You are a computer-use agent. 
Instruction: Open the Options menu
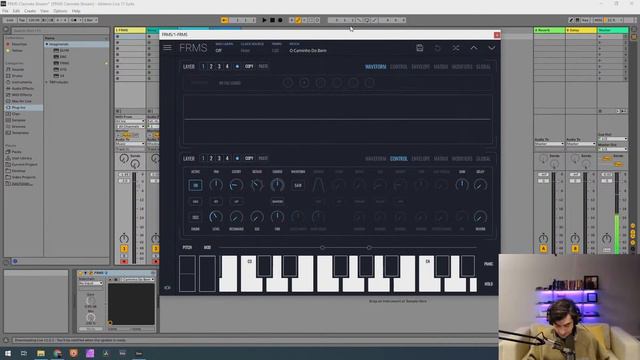pyautogui.click(x=60, y=11)
